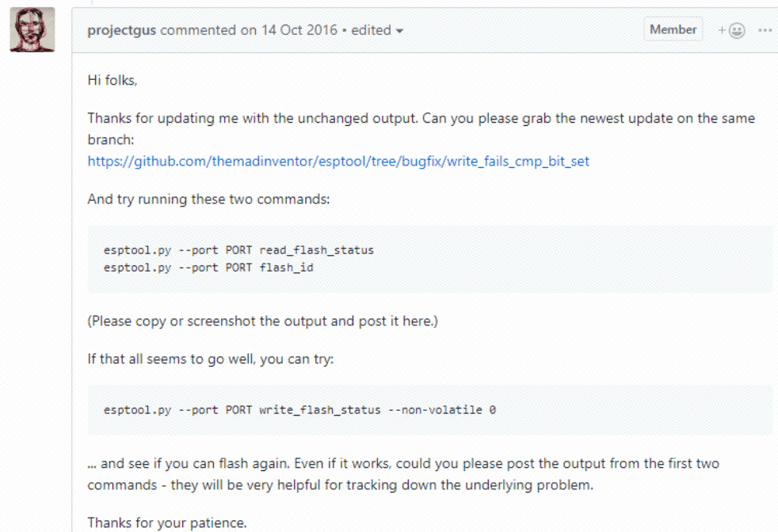Open the themadinventor esptool branch link
The image size is (778, 532).
click(x=338, y=161)
